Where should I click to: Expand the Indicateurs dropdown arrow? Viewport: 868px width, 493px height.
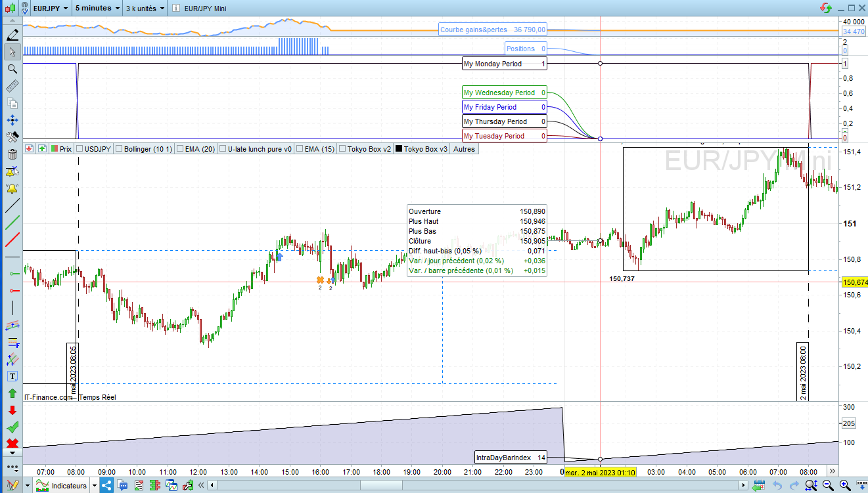(x=95, y=486)
